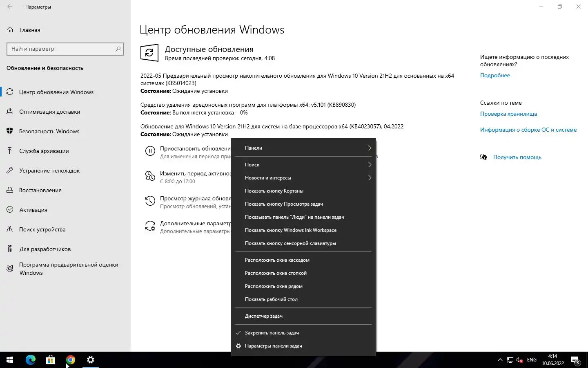This screenshot has width=588, height=368.
Task: Expand Новости и интересы submenu
Action: (x=303, y=178)
